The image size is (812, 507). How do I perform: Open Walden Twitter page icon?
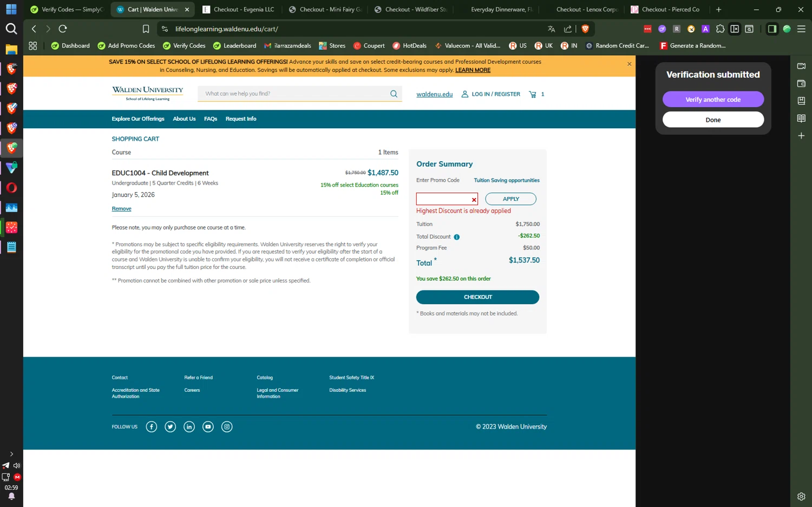pos(171,427)
